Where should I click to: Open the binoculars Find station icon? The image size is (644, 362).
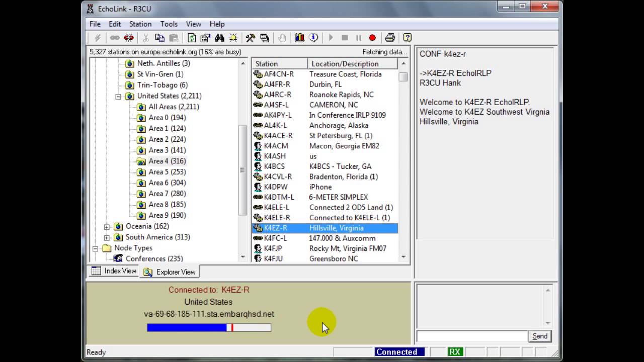(x=219, y=38)
